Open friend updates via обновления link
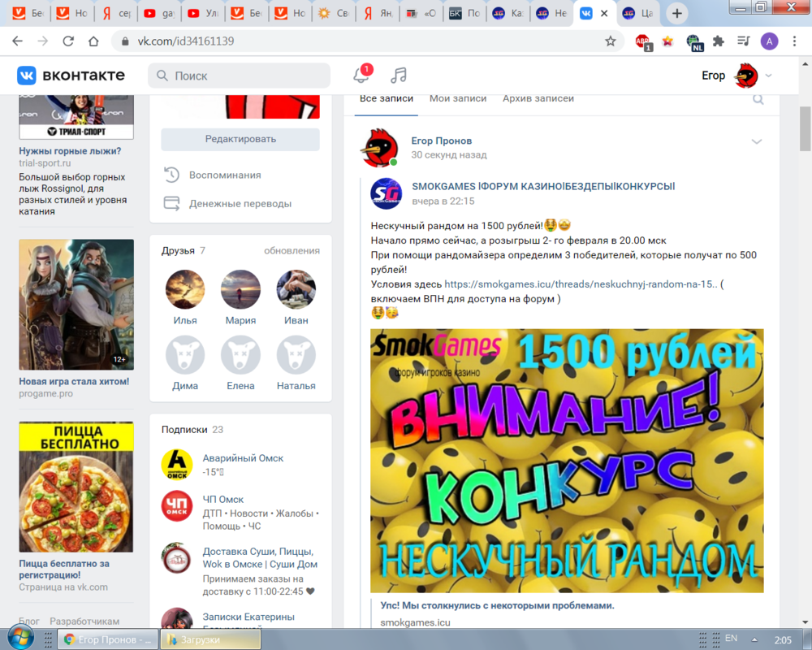 click(x=292, y=250)
